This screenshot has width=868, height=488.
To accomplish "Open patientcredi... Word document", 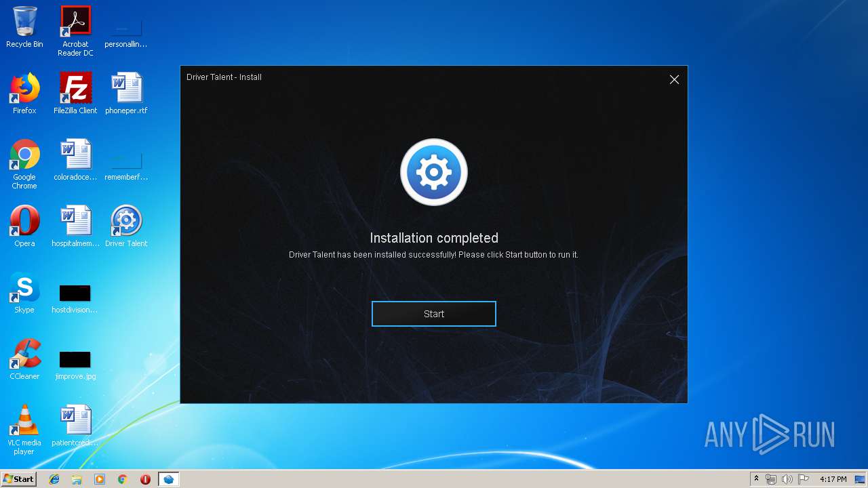I will pos(75,426).
